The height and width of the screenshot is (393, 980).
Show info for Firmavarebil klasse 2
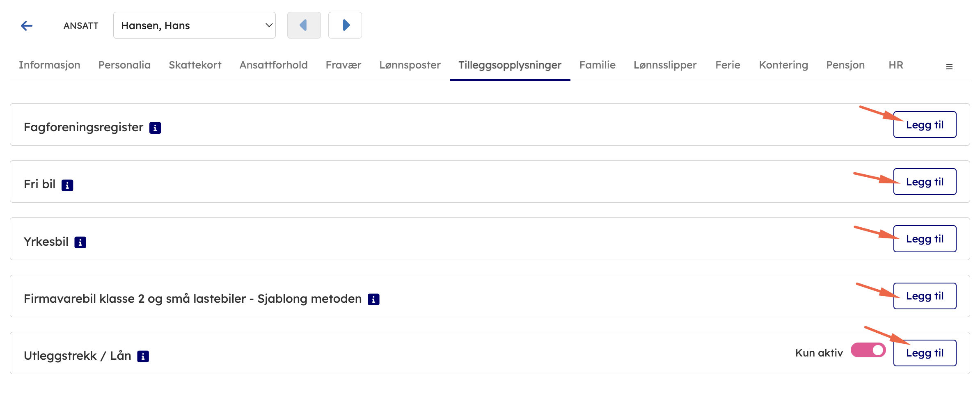click(x=373, y=299)
